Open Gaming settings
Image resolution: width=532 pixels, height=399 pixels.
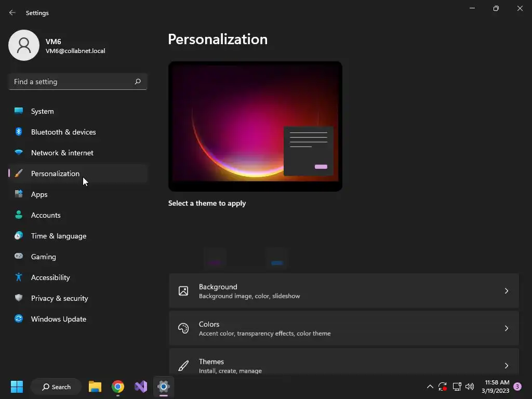coord(78,257)
